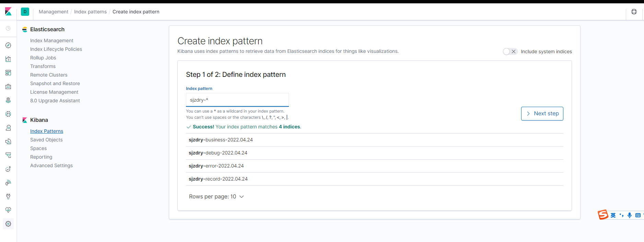This screenshot has width=644, height=242.
Task: Open the help icon in the header
Action: 634,12
